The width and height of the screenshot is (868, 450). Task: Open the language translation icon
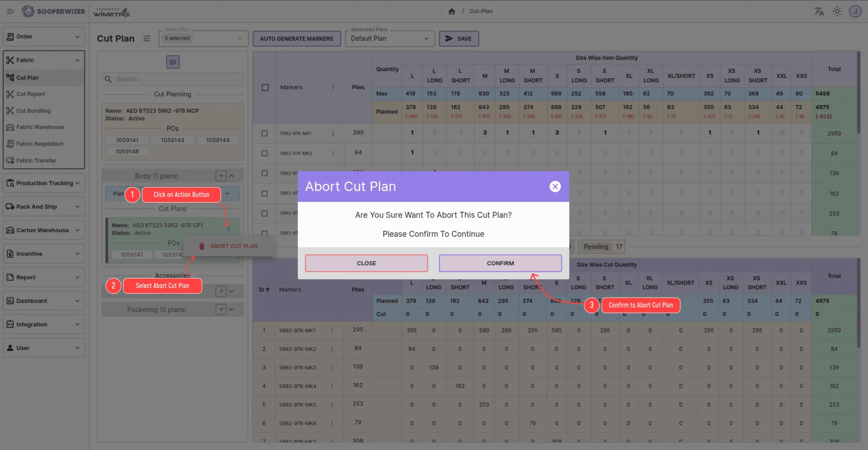pyautogui.click(x=818, y=11)
